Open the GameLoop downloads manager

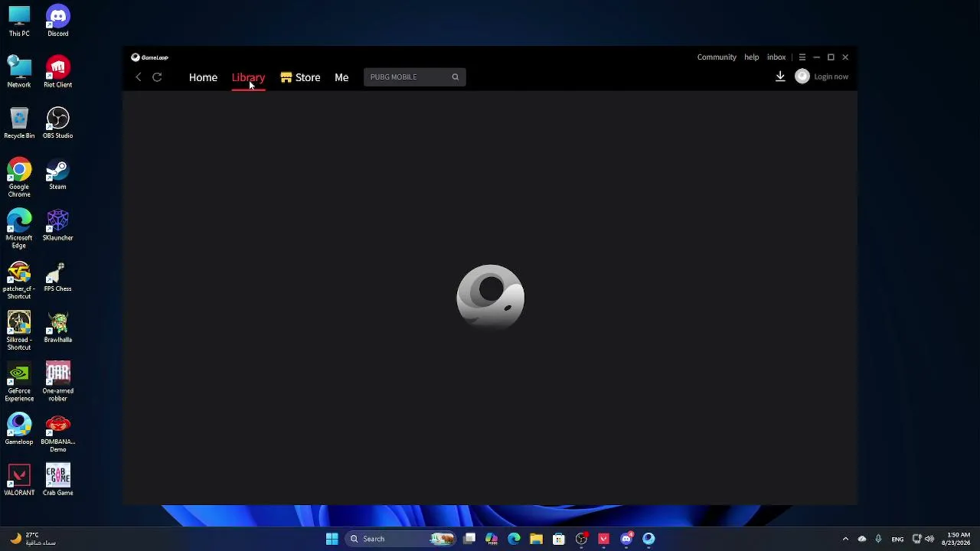coord(780,77)
